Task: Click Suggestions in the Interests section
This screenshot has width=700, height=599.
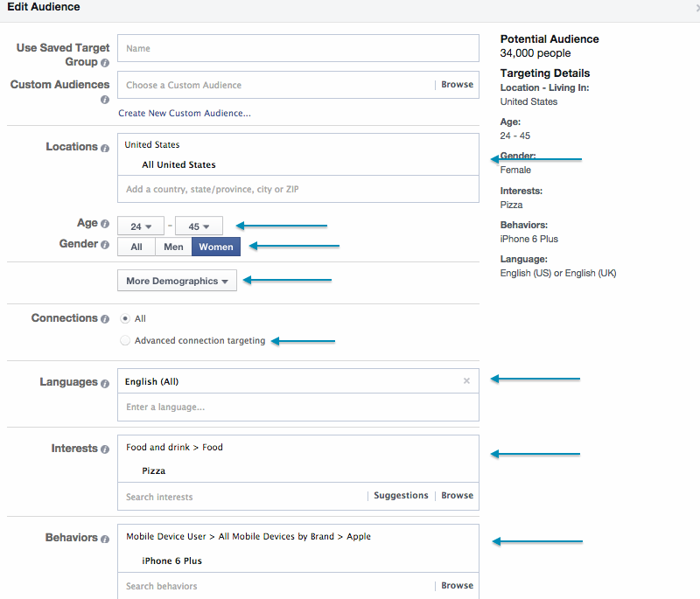Action: 401,495
